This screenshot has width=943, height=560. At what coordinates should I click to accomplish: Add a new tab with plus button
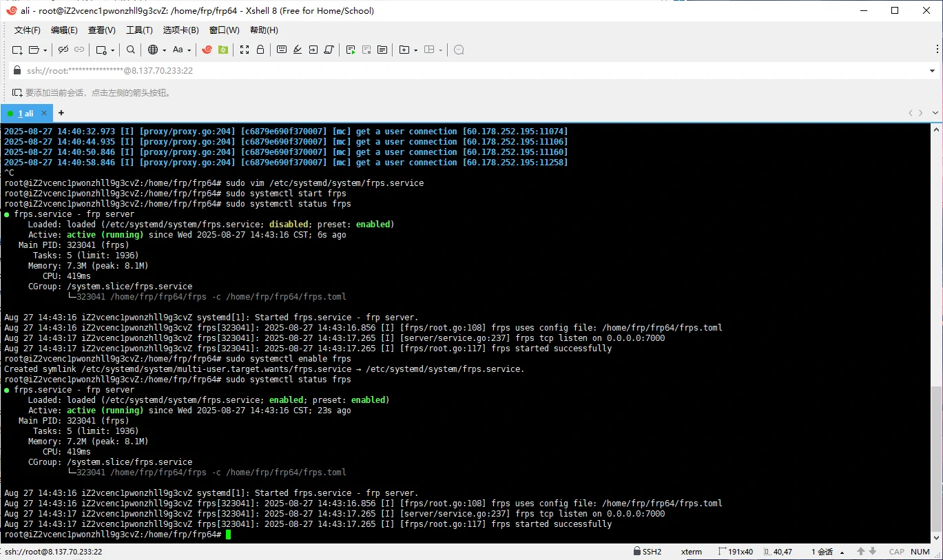(61, 113)
